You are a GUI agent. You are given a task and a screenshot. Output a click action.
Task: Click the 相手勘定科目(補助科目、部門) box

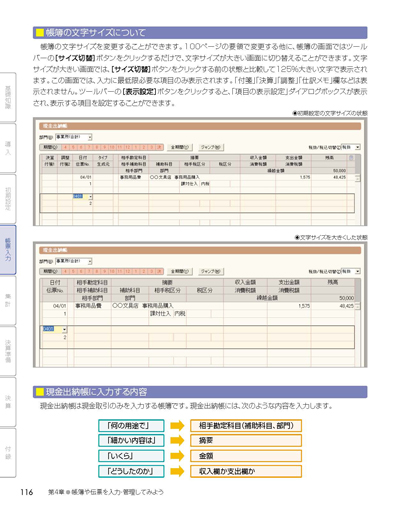click(246, 426)
